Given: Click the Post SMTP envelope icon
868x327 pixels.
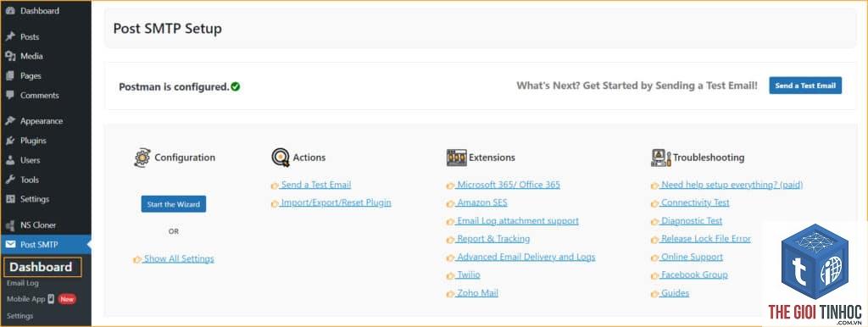Looking at the screenshot, I should coord(10,245).
